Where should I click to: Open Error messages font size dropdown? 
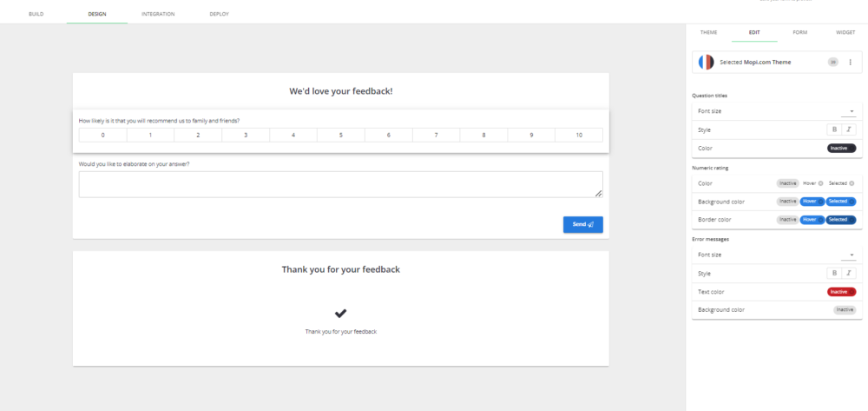point(848,255)
